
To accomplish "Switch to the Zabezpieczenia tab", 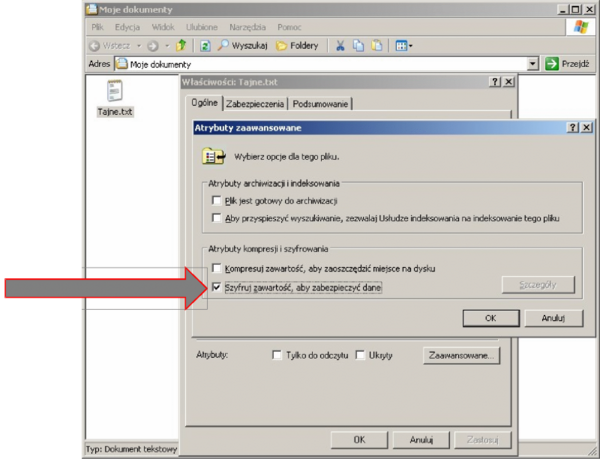I will point(255,104).
